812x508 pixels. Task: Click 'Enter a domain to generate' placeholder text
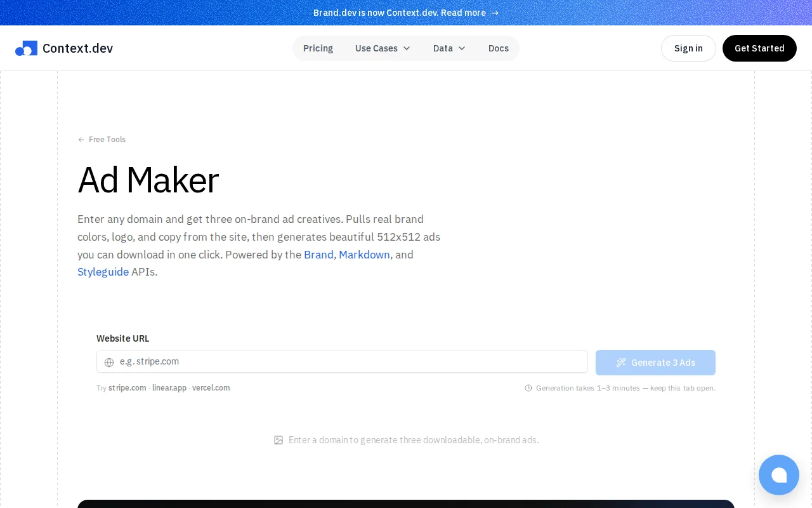click(414, 440)
